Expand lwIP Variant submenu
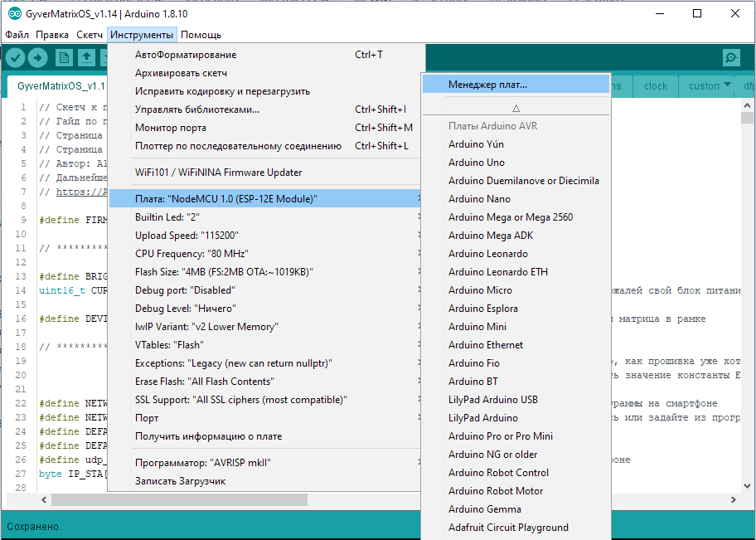Screen dimensions: 756x540 coord(265,327)
